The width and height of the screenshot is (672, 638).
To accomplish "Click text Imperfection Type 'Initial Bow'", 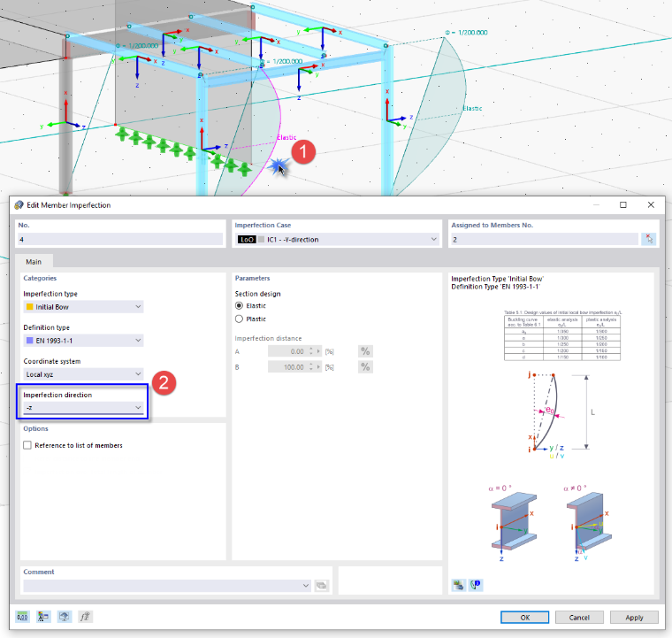I will click(x=497, y=279).
